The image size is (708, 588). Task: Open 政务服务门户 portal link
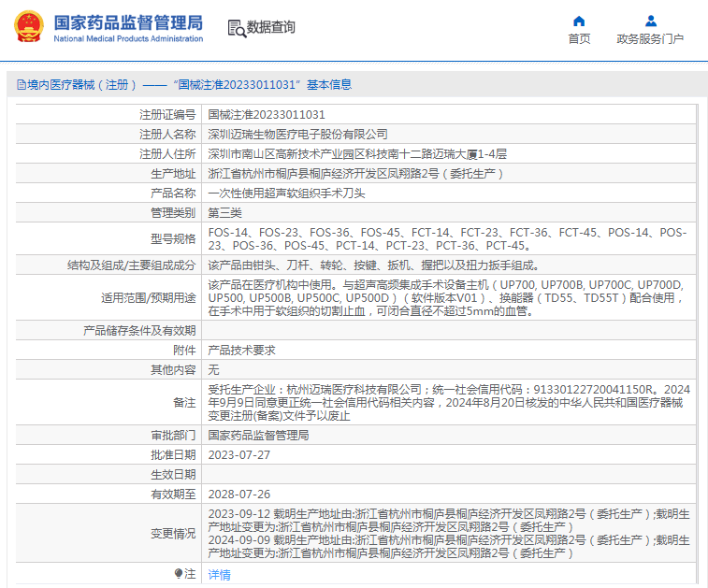pyautogui.click(x=650, y=39)
